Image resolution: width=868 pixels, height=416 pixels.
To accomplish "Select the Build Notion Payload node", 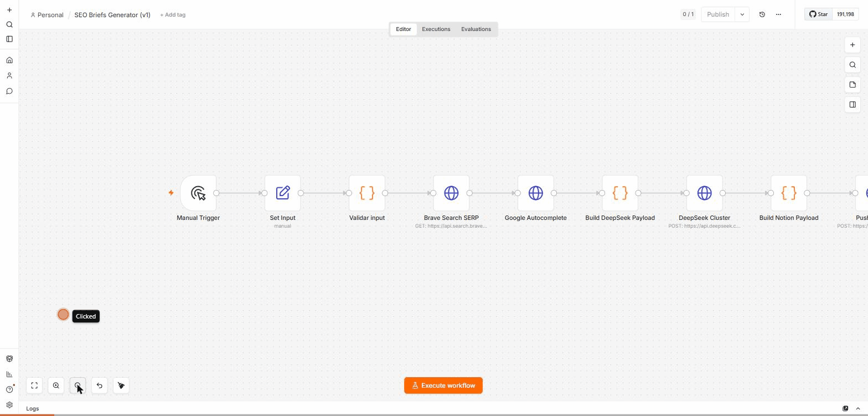I will tap(789, 193).
